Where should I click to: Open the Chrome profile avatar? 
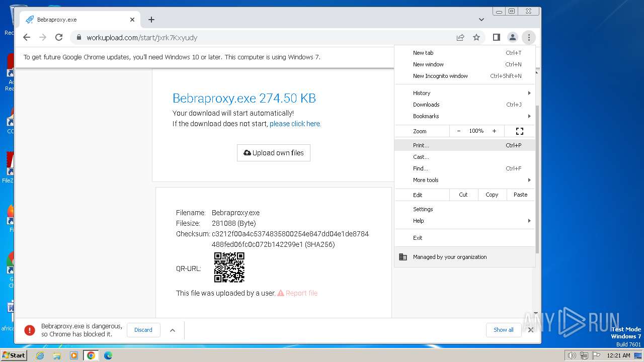point(512,37)
